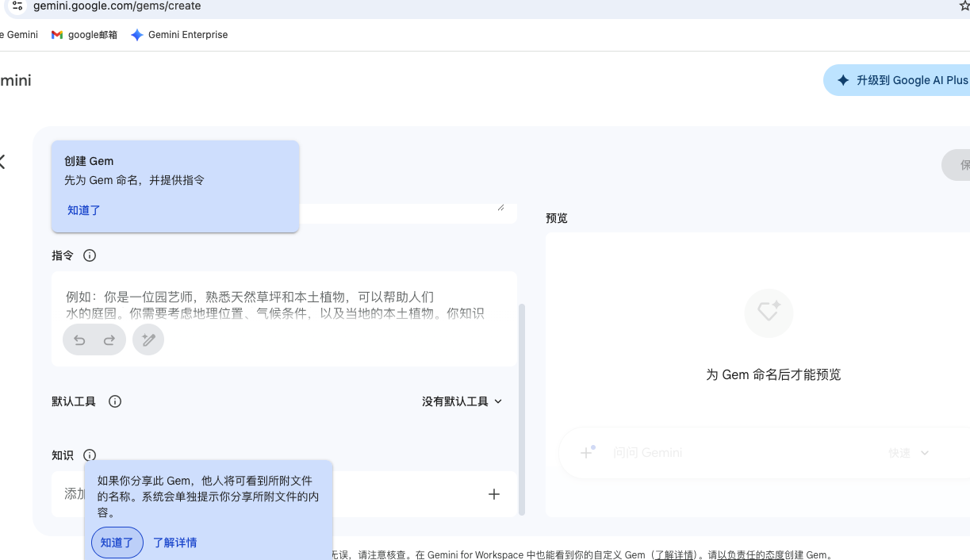The image size is (970, 560).
Task: Click the plus icon in preview prompt box
Action: (x=587, y=452)
